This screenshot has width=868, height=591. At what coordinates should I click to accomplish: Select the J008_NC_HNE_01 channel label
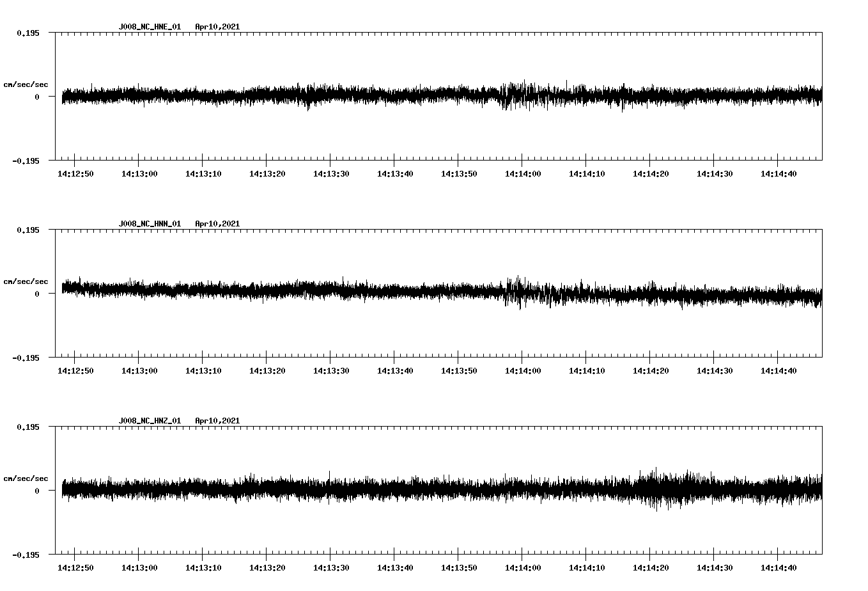click(148, 27)
